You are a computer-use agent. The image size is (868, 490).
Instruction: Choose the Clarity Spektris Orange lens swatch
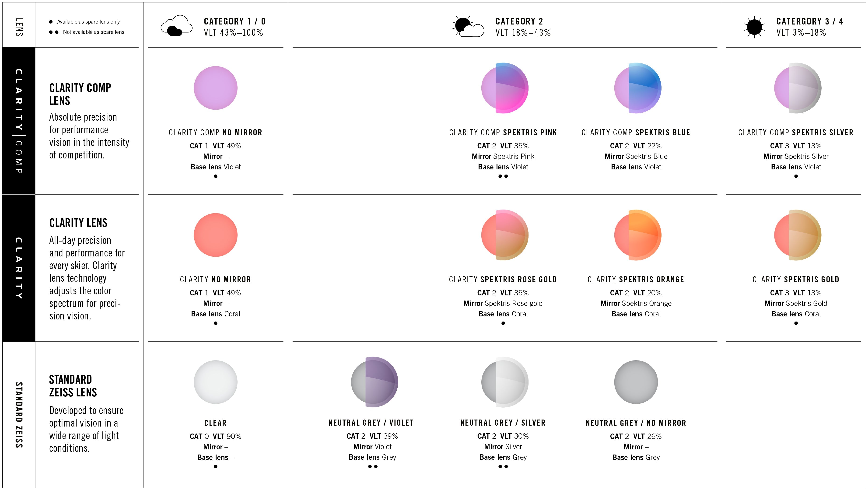click(637, 235)
